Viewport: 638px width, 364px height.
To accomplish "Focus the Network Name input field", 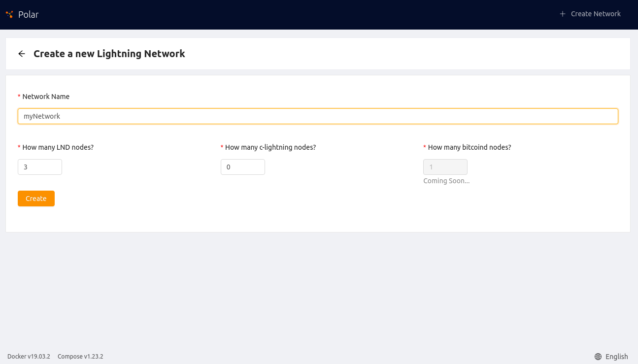I will [x=318, y=116].
